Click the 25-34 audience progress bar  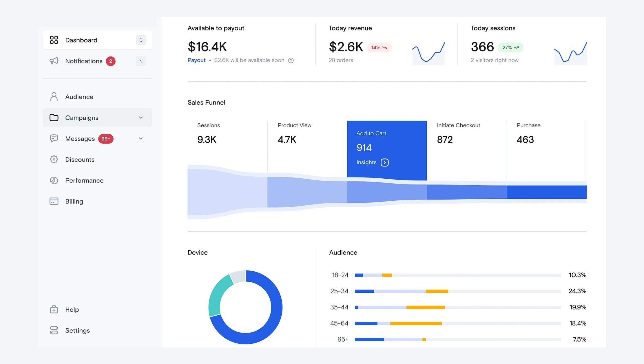458,291
